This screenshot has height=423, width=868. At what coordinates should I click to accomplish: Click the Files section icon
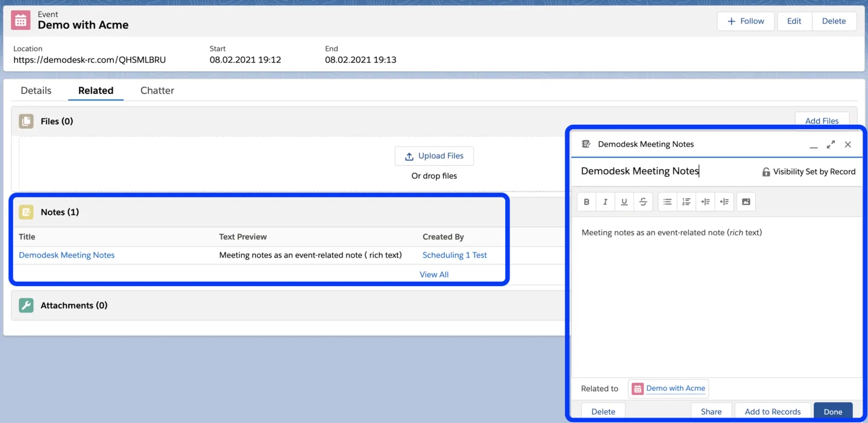point(26,121)
